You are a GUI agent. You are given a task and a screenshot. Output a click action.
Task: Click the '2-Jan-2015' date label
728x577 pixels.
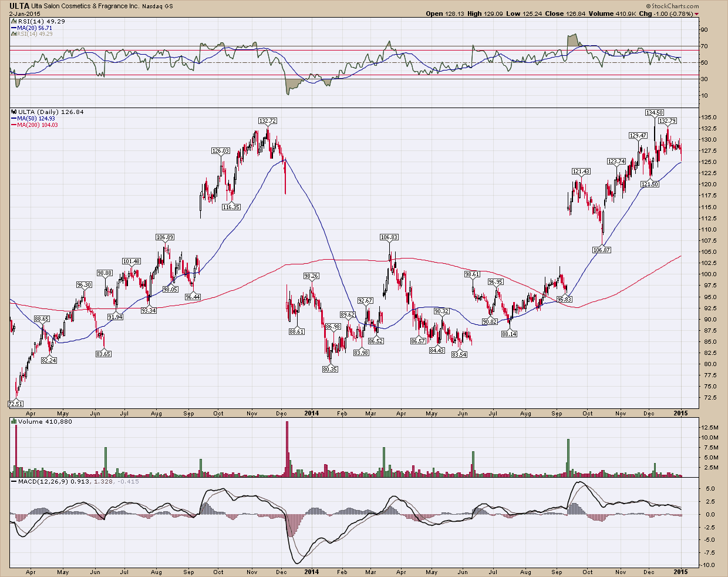(x=23, y=14)
